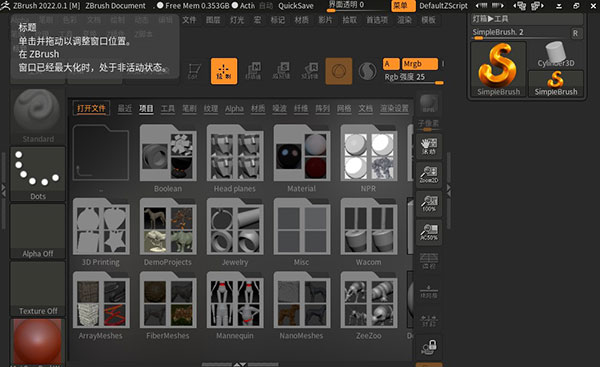
Task: Open the 图层 menu
Action: pyautogui.click(x=213, y=20)
